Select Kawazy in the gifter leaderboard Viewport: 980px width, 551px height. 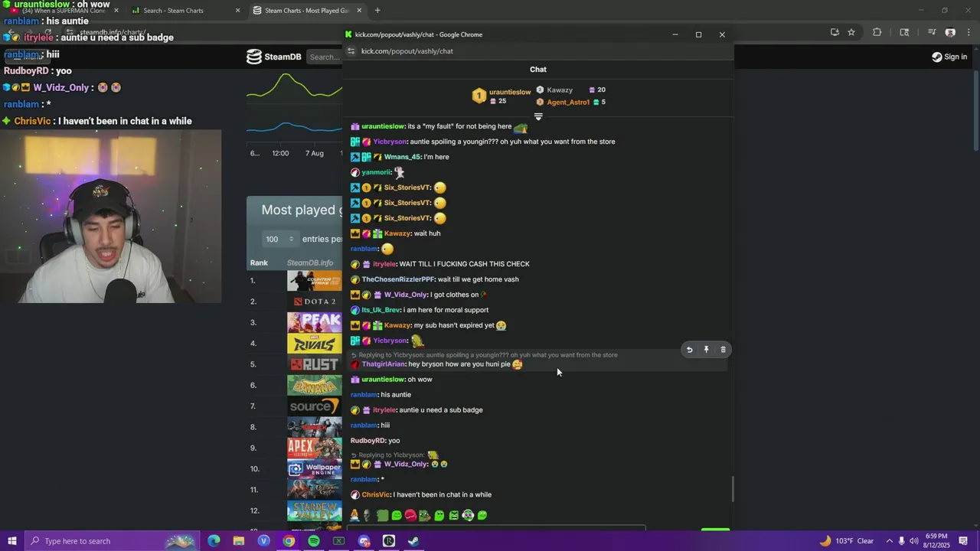[560, 90]
